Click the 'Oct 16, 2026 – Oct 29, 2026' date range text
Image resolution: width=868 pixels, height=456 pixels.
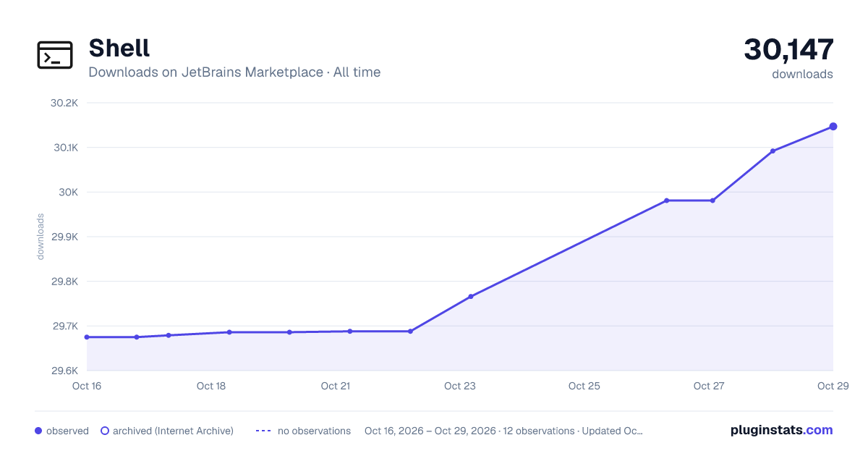pyautogui.click(x=430, y=431)
